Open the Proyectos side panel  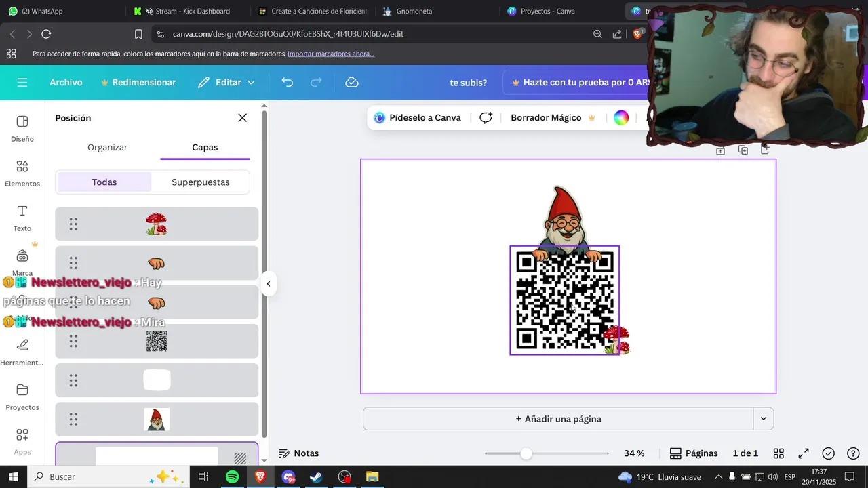tap(22, 397)
